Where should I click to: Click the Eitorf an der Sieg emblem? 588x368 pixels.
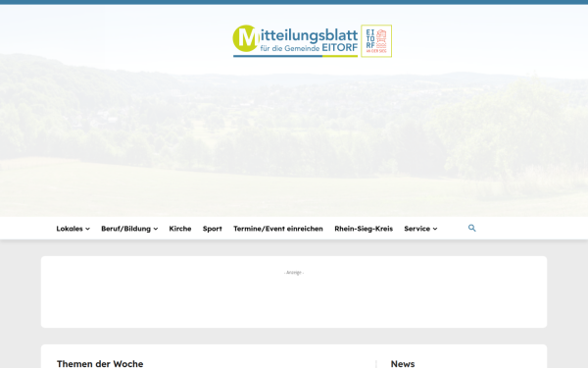(x=376, y=41)
